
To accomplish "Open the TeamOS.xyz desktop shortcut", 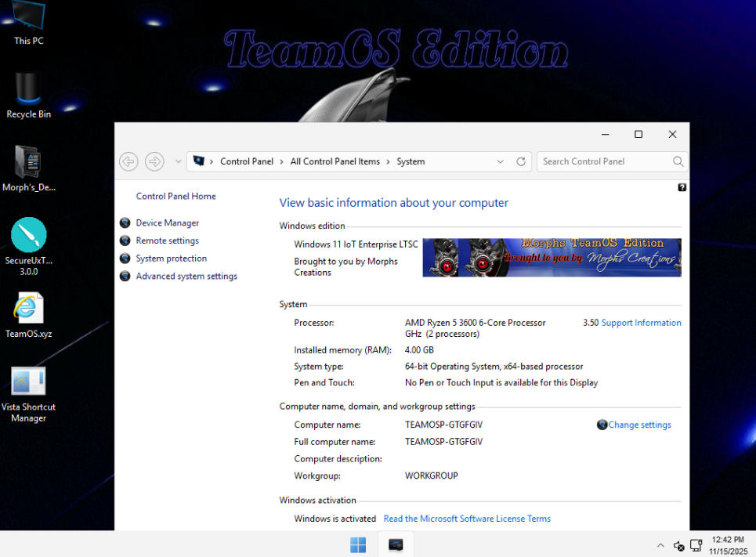I will pos(28,309).
